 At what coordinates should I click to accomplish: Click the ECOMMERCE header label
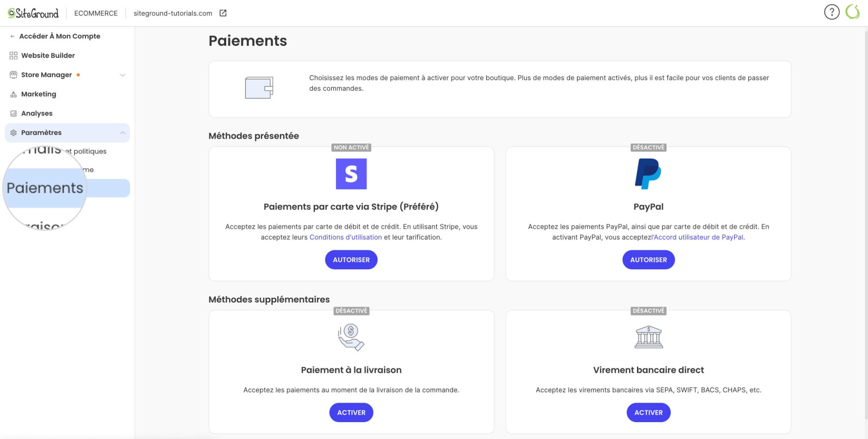pos(96,13)
